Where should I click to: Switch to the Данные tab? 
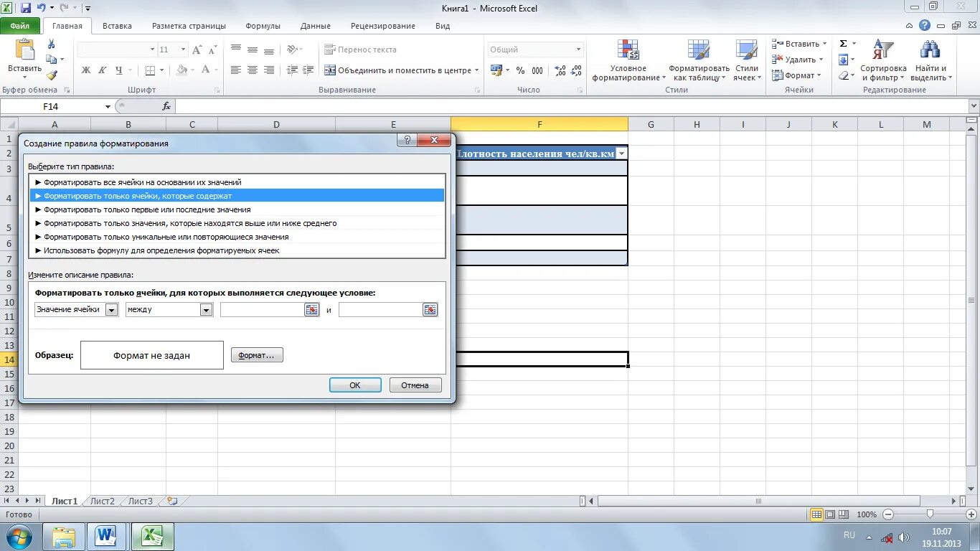pos(316,26)
